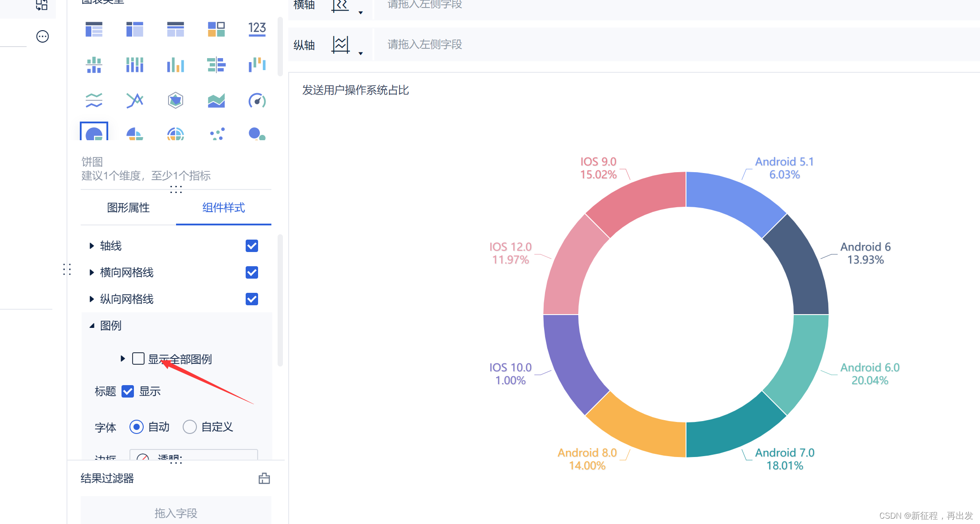Open the circled ellipsis more options icon

point(43,36)
